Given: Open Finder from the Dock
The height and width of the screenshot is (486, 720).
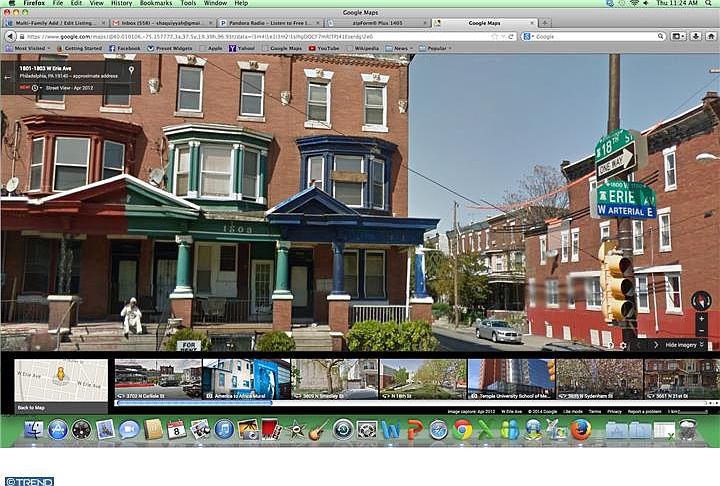Looking at the screenshot, I should 34,430.
